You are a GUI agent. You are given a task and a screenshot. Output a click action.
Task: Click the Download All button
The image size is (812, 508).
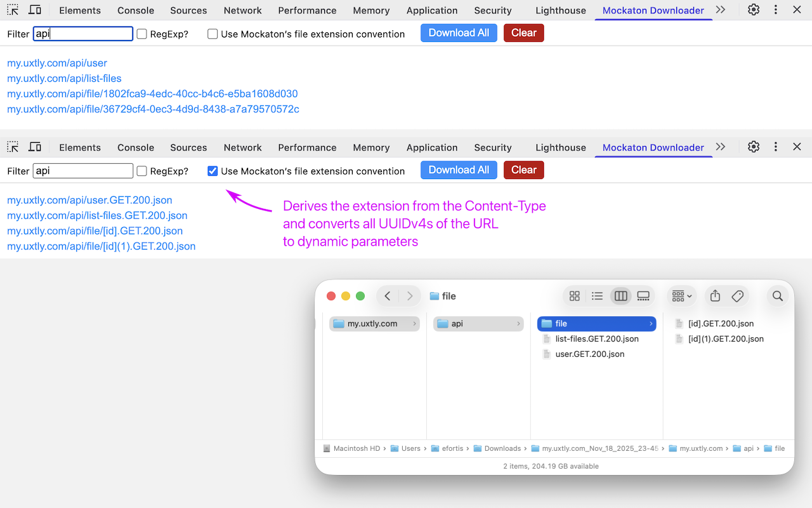459,32
